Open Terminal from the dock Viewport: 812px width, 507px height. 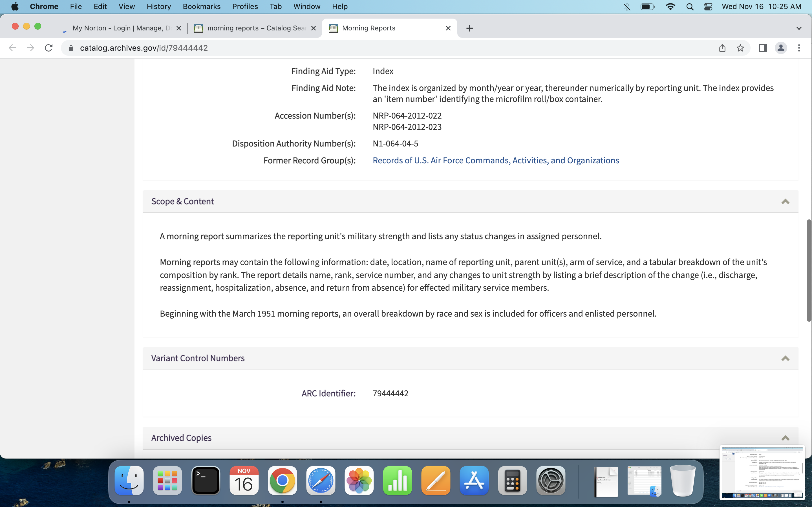tap(206, 481)
